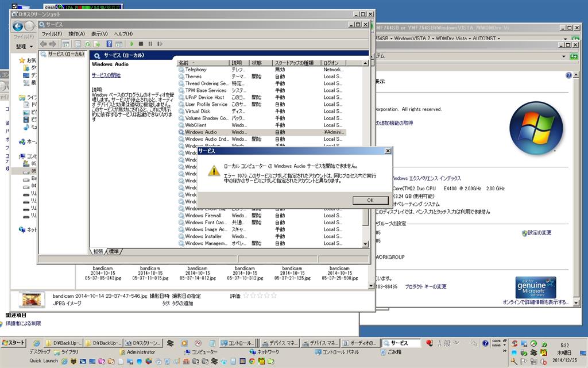Click the bandicam 05-37-05-343.jpg file

[x=103, y=273]
